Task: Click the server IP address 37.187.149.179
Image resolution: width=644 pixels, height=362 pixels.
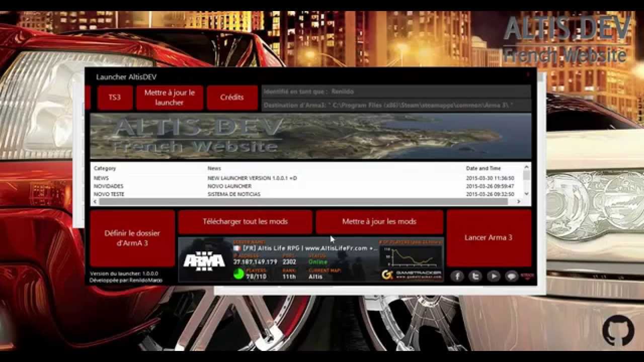Action: tap(255, 262)
